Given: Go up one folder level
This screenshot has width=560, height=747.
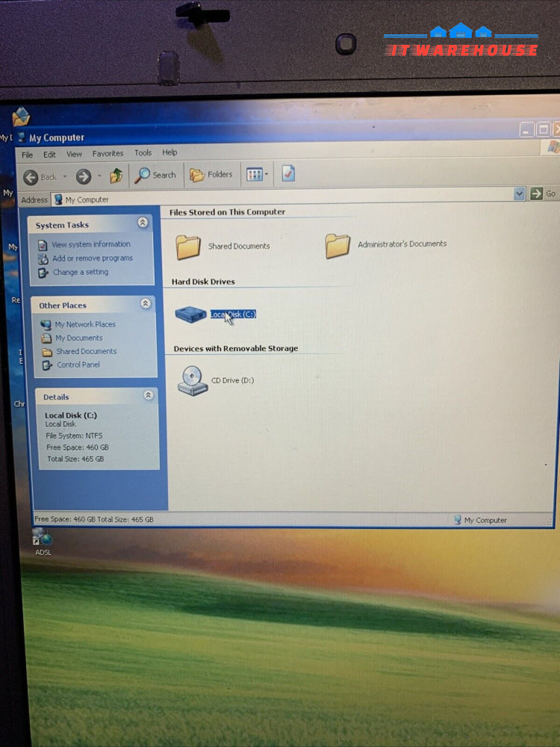Looking at the screenshot, I should pos(116,176).
